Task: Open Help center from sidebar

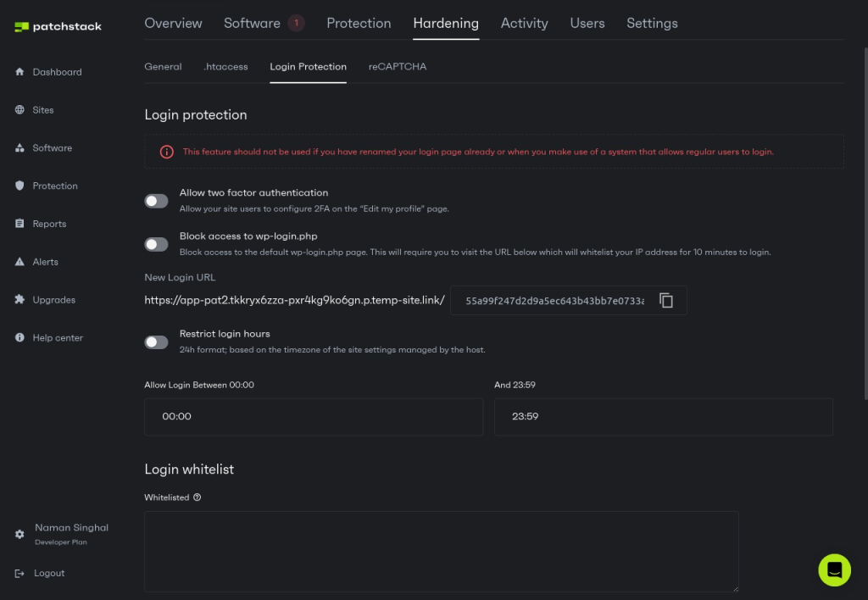Action: point(57,338)
